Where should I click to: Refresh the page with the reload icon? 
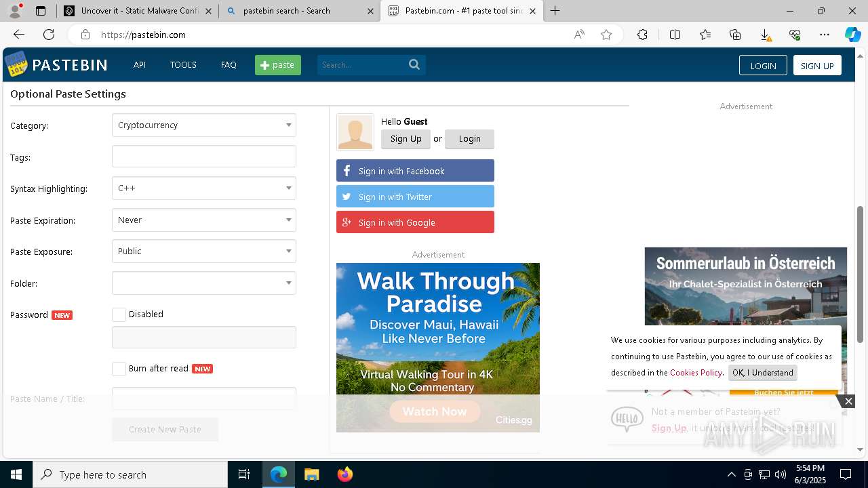tap(49, 35)
